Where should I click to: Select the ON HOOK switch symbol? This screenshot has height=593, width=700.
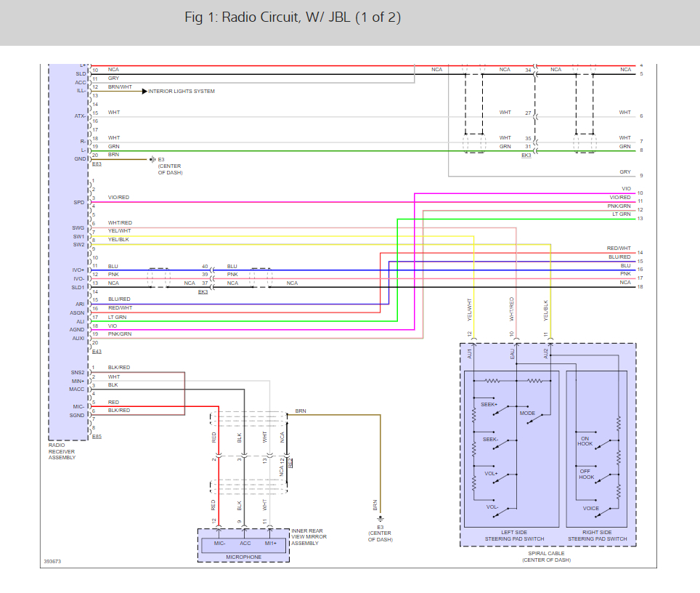tap(602, 445)
